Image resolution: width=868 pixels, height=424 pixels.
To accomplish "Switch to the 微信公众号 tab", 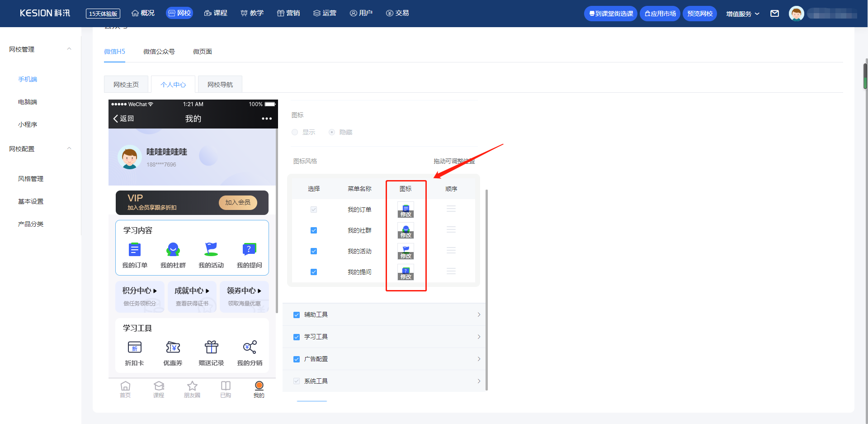I will click(159, 52).
